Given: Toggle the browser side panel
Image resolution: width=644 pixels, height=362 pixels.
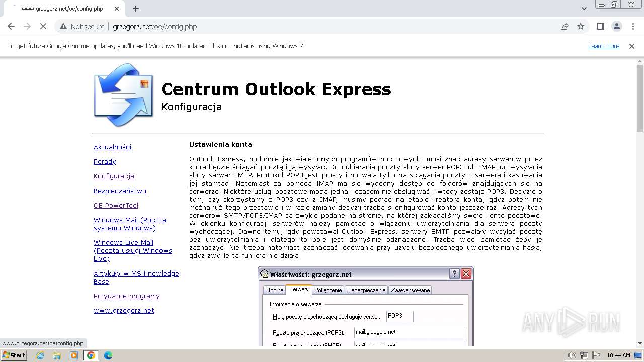Looking at the screenshot, I should click(600, 27).
